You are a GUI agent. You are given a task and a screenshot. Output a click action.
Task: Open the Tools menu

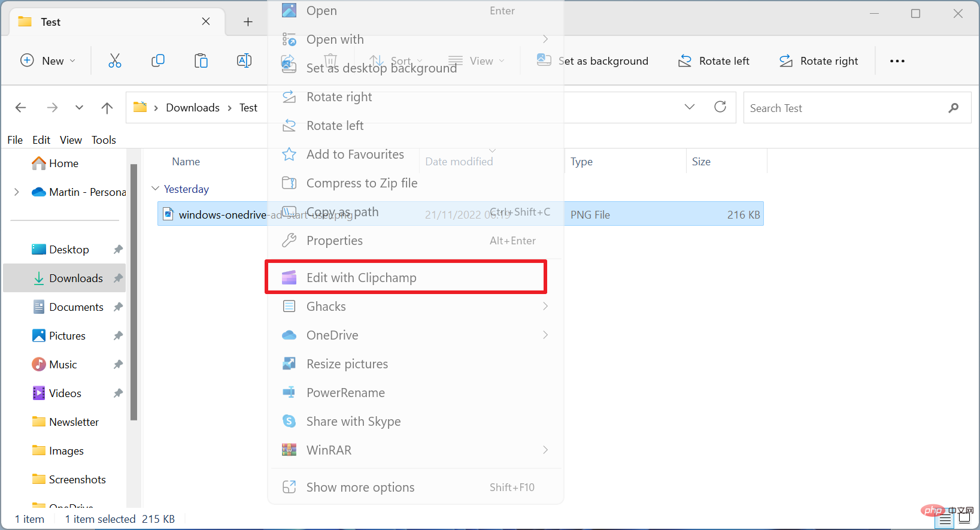coord(104,140)
